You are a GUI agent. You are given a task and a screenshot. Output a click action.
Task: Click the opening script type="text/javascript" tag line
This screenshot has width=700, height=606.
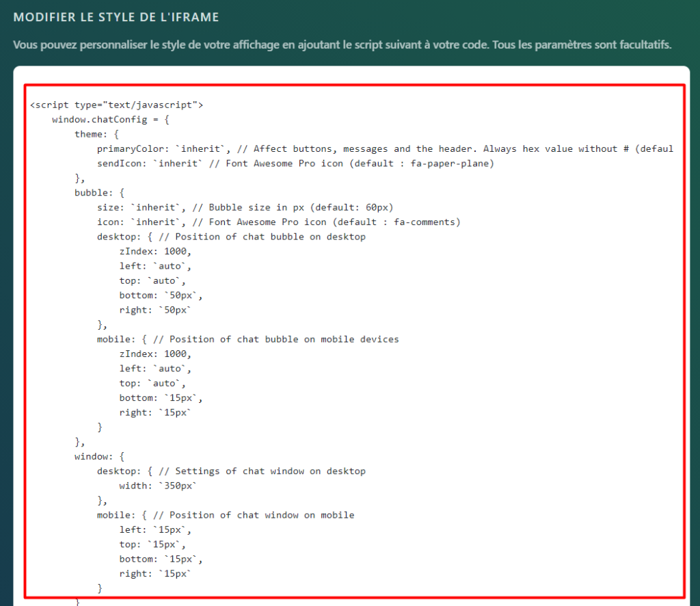pos(117,105)
